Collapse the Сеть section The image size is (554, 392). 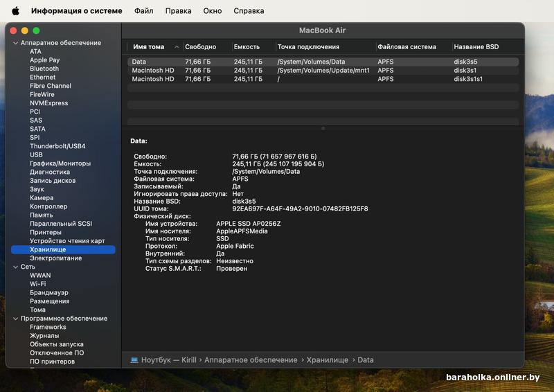click(x=15, y=267)
